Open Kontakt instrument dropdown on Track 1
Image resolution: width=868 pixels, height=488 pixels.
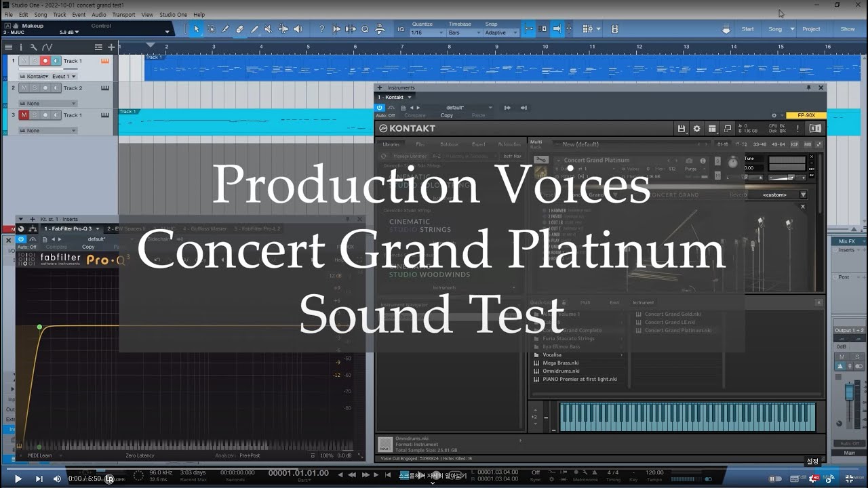[x=37, y=77]
